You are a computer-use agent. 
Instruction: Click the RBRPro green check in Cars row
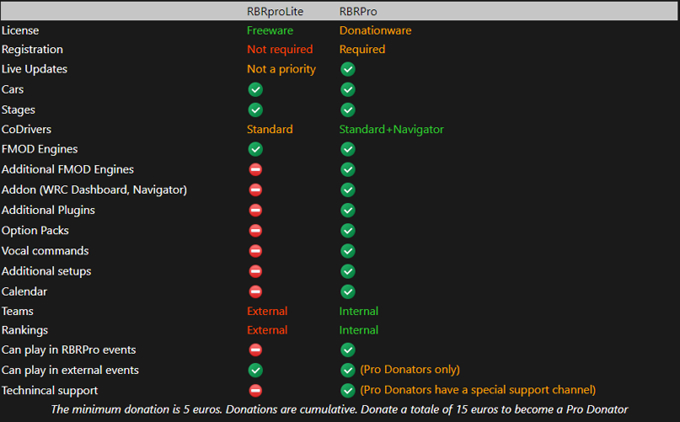[348, 90]
